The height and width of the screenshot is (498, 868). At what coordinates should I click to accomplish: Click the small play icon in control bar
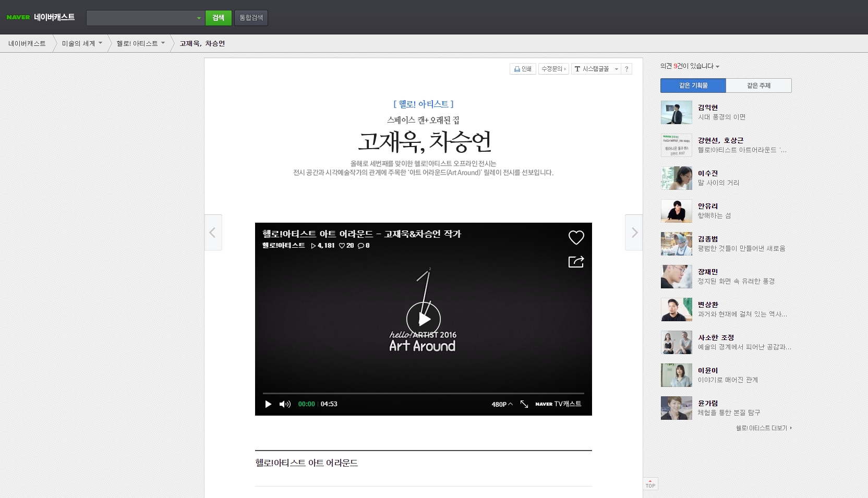(268, 404)
